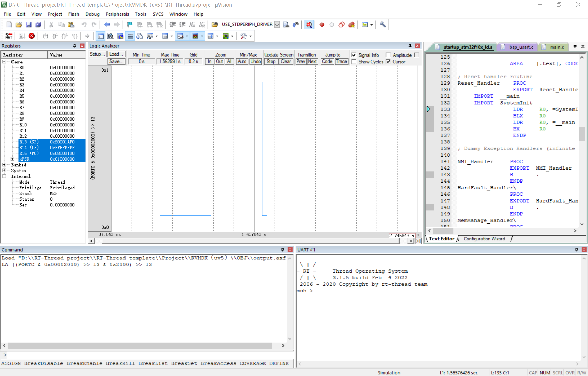The image size is (588, 376).
Task: Open the USE_STDPERIPH_DRIVER dropdown
Action: click(277, 25)
